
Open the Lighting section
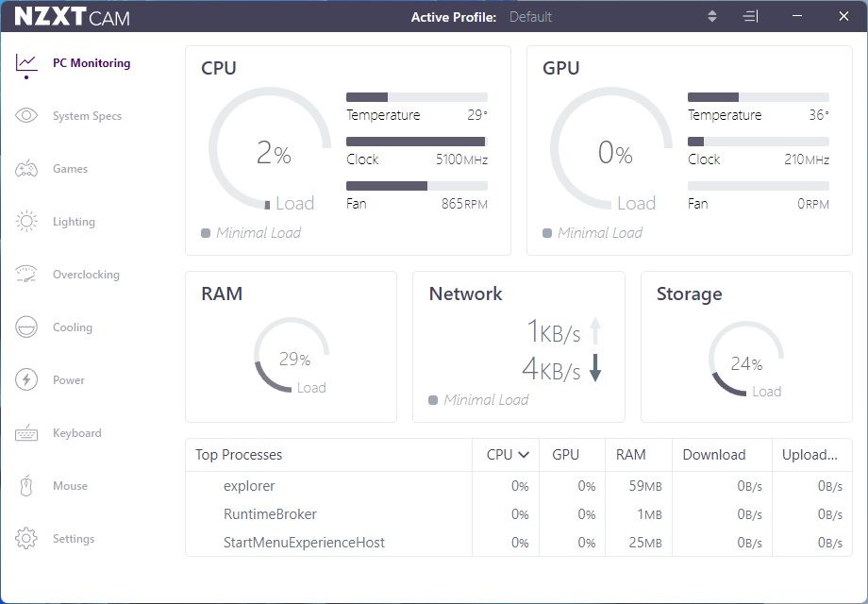point(74,222)
